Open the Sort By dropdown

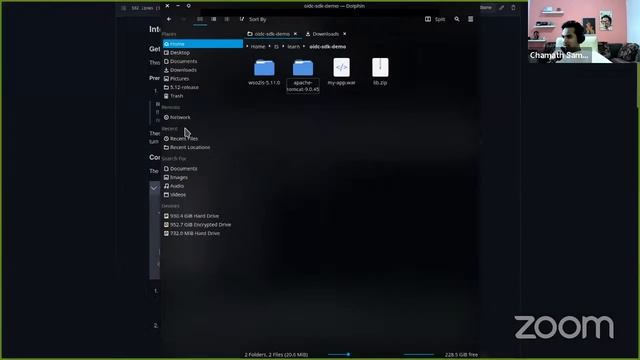tap(253, 19)
